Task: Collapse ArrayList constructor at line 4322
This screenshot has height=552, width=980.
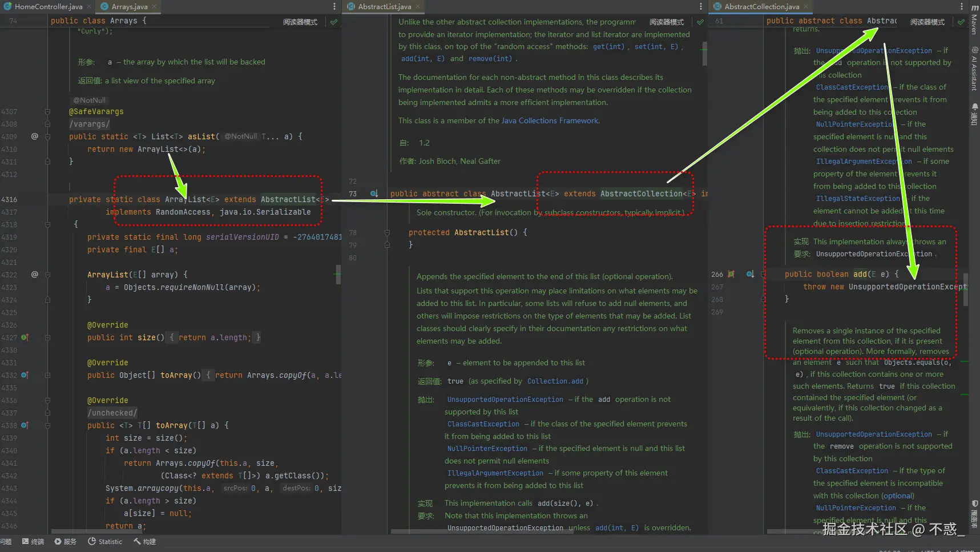Action: point(47,275)
